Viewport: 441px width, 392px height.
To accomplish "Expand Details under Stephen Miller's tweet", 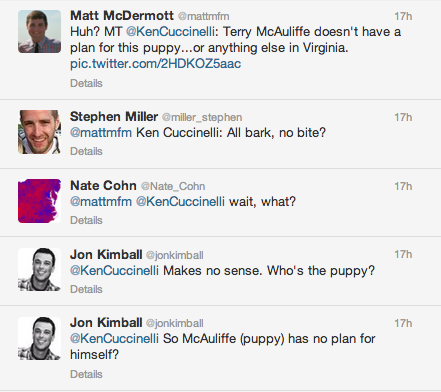I will (x=86, y=151).
